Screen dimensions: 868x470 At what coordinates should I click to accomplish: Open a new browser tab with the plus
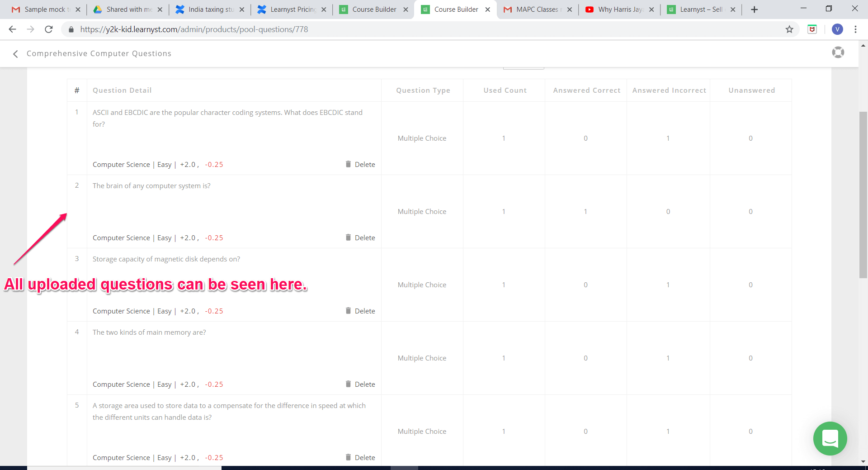tap(754, 9)
